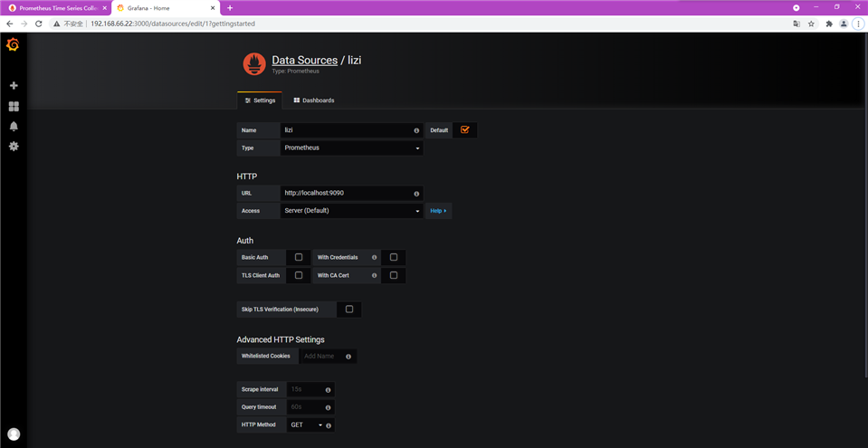Image resolution: width=868 pixels, height=448 pixels.
Task: Open a new browser tab with plus
Action: click(230, 8)
